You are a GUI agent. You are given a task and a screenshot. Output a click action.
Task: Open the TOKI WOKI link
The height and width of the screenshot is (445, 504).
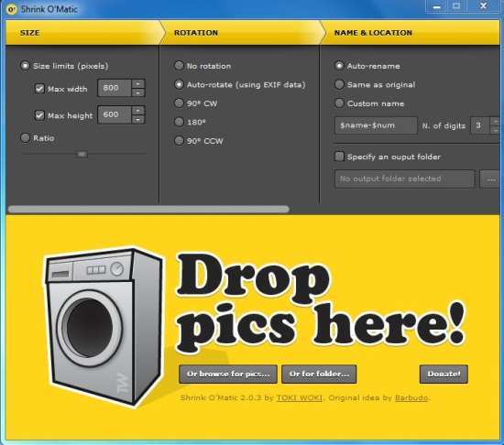click(x=300, y=397)
